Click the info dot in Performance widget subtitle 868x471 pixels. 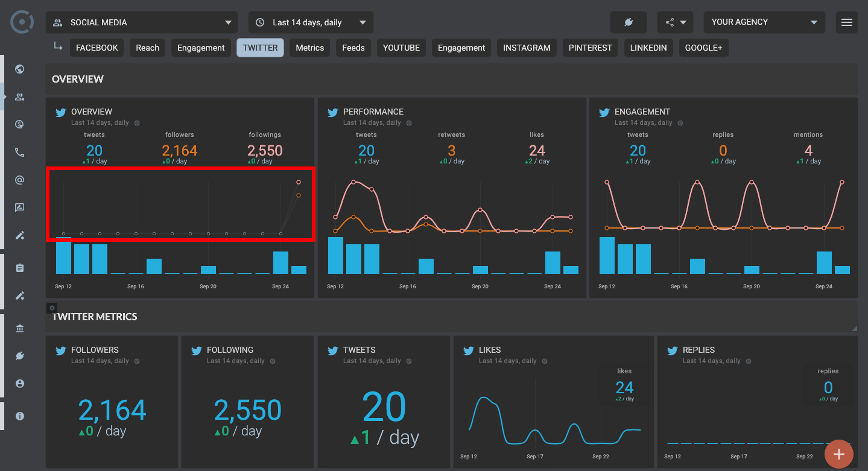tap(409, 123)
